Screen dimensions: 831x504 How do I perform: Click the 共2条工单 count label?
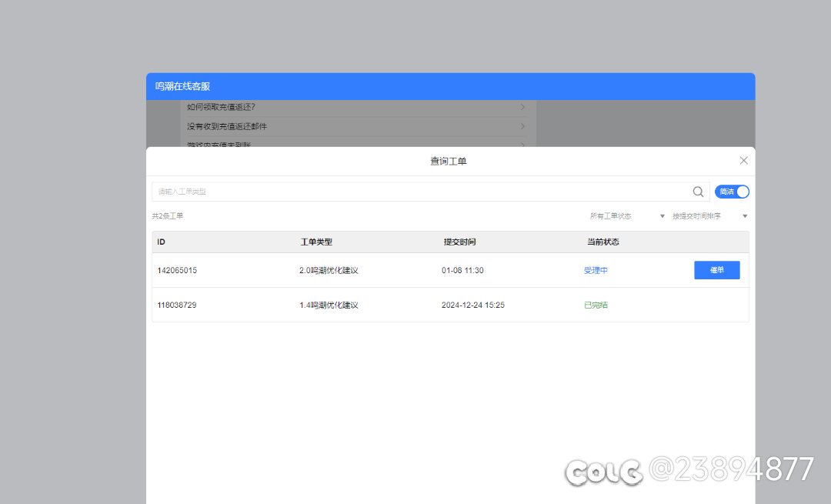[168, 216]
